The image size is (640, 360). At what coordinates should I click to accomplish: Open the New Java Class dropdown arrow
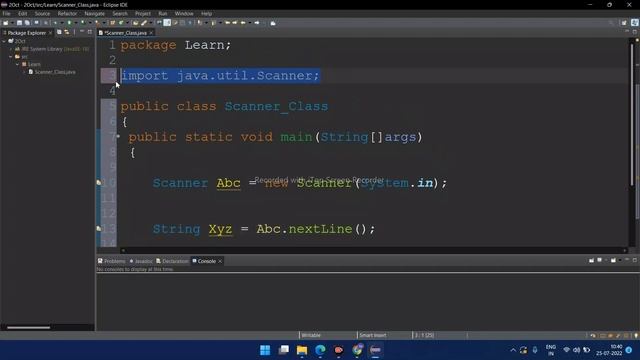pos(127,23)
